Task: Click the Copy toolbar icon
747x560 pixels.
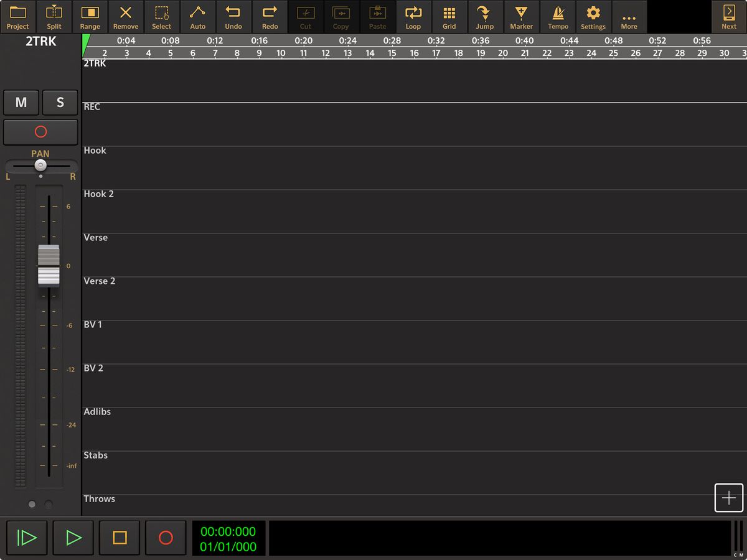Action: pos(341,17)
